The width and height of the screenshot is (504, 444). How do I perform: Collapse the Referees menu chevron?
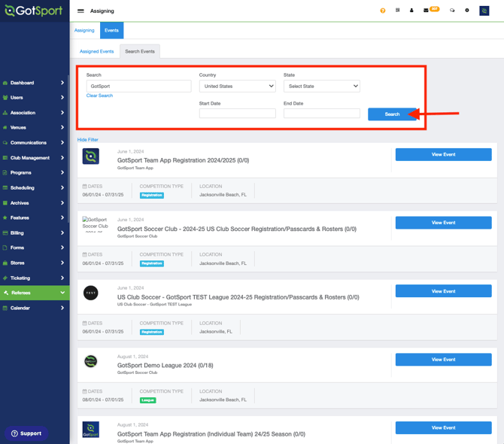point(62,293)
